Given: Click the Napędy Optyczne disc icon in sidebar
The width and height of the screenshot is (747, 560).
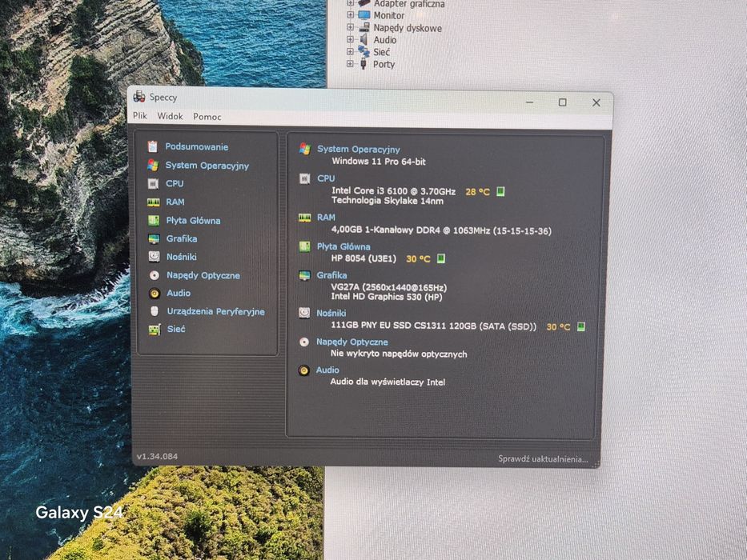Looking at the screenshot, I should click(155, 275).
